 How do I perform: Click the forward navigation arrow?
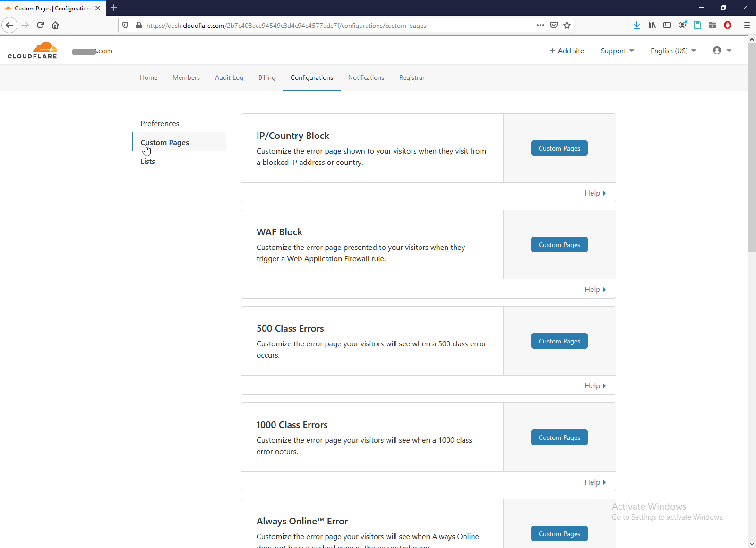pos(25,25)
